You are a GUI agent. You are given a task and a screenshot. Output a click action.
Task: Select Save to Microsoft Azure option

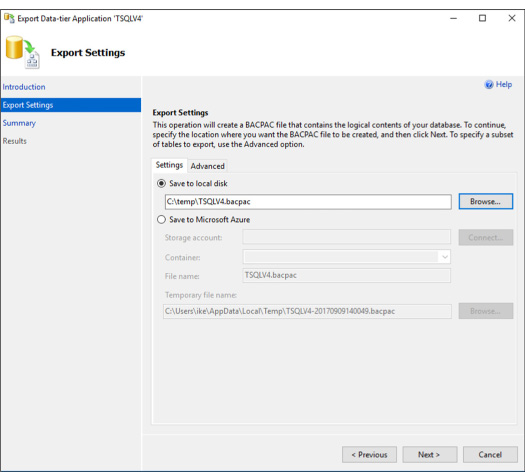click(x=161, y=220)
